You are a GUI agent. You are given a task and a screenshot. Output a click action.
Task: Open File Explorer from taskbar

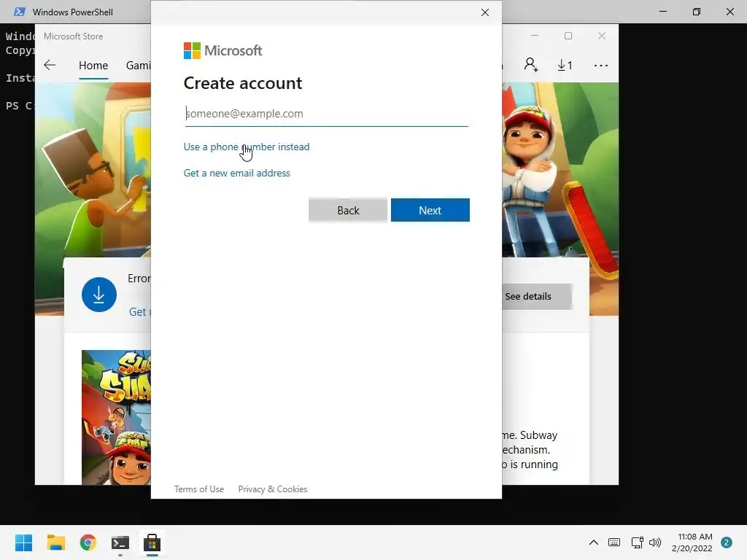pos(55,542)
